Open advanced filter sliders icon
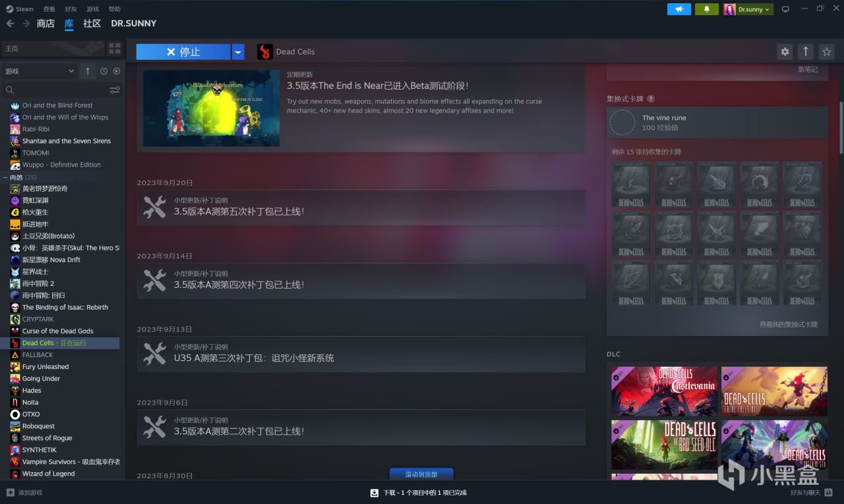Image resolution: width=844 pixels, height=504 pixels. click(x=115, y=90)
